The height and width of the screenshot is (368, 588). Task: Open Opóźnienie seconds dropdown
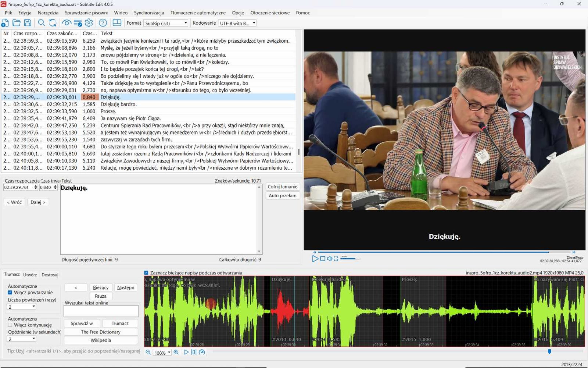coord(22,339)
